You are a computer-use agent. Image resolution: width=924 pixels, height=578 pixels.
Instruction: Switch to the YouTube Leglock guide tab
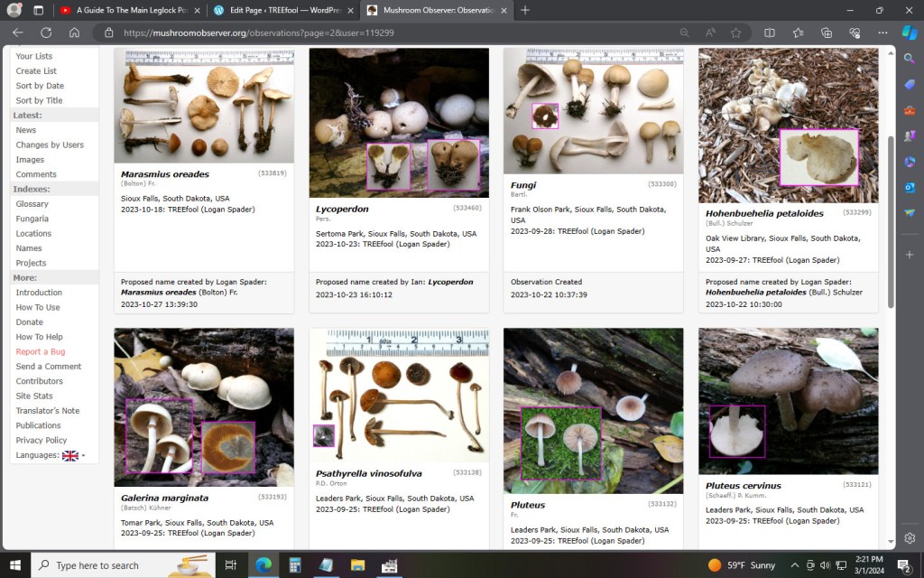[x=125, y=10]
